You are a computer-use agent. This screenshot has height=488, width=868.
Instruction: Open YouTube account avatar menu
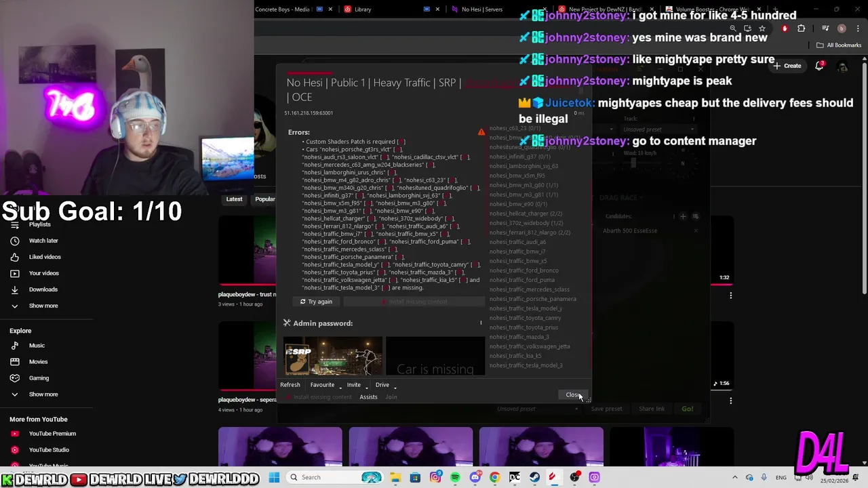pos(843,66)
